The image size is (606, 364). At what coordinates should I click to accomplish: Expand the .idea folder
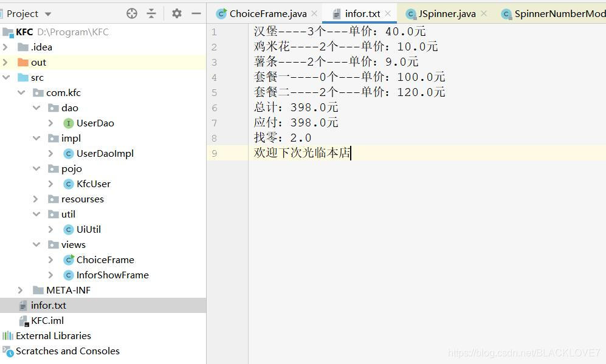point(5,47)
